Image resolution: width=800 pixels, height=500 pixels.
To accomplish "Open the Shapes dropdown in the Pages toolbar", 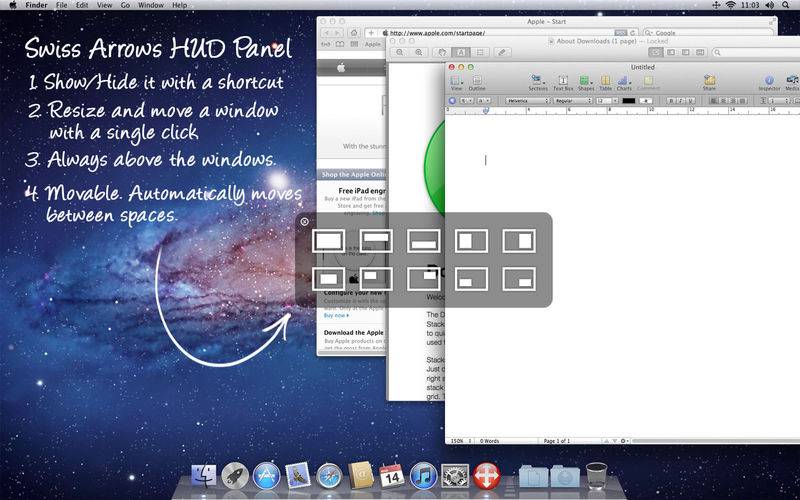I will tap(586, 83).
